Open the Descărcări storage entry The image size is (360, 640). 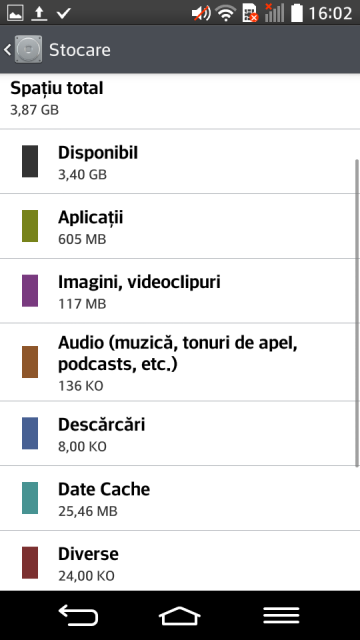(180, 433)
